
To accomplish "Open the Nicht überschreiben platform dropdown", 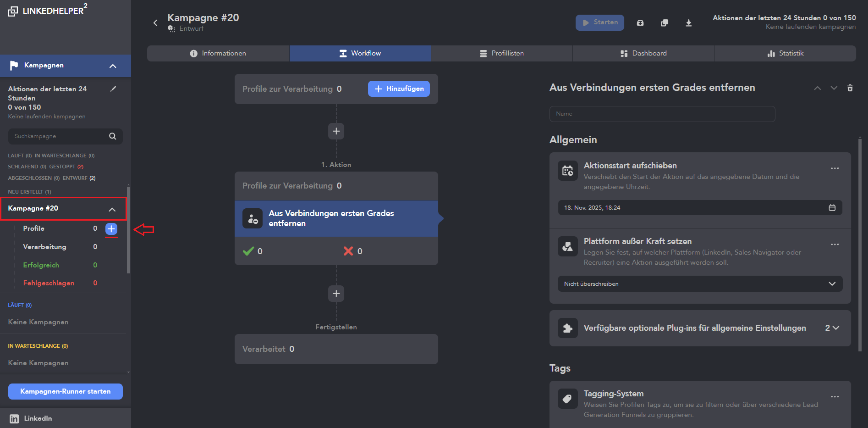I will click(x=700, y=284).
